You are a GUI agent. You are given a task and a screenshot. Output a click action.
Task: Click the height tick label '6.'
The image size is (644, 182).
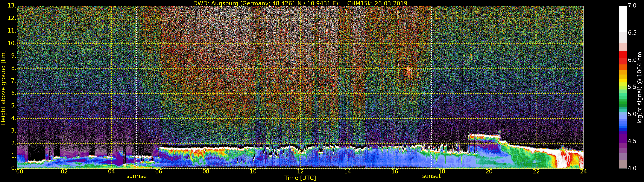pos(14,93)
